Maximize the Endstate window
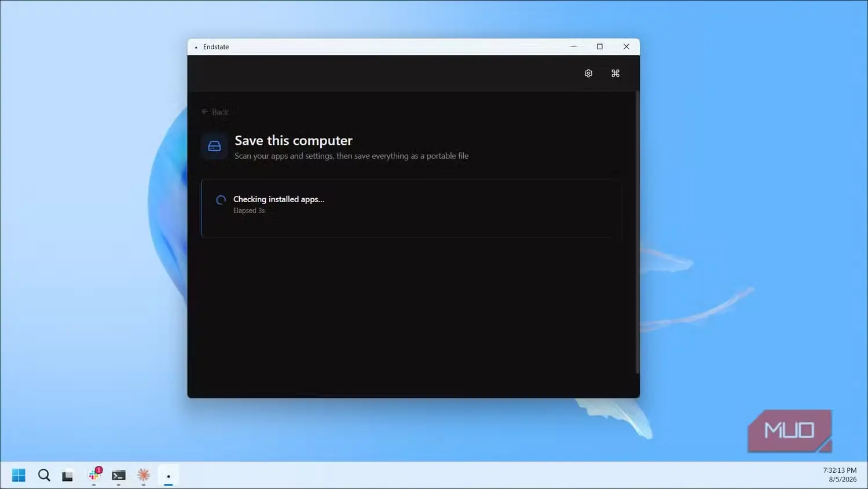The width and height of the screenshot is (868, 489). [x=600, y=47]
